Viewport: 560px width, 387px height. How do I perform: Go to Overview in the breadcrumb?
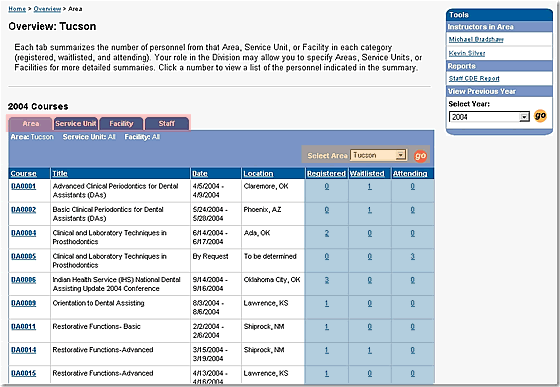click(47, 9)
